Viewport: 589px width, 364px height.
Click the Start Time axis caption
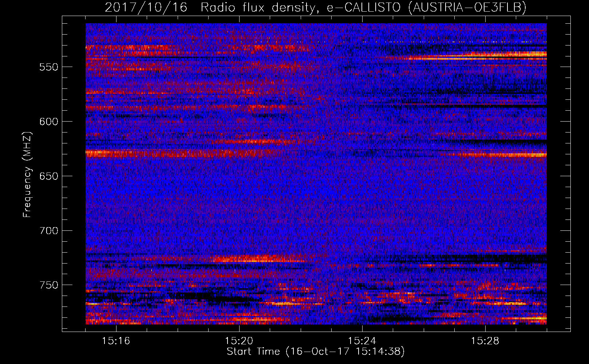tap(316, 352)
